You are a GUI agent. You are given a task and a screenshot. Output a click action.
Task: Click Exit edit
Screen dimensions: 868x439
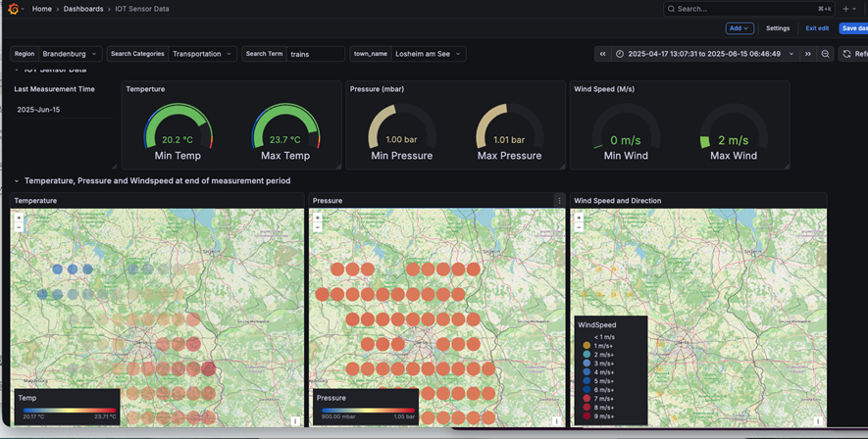[x=817, y=28]
